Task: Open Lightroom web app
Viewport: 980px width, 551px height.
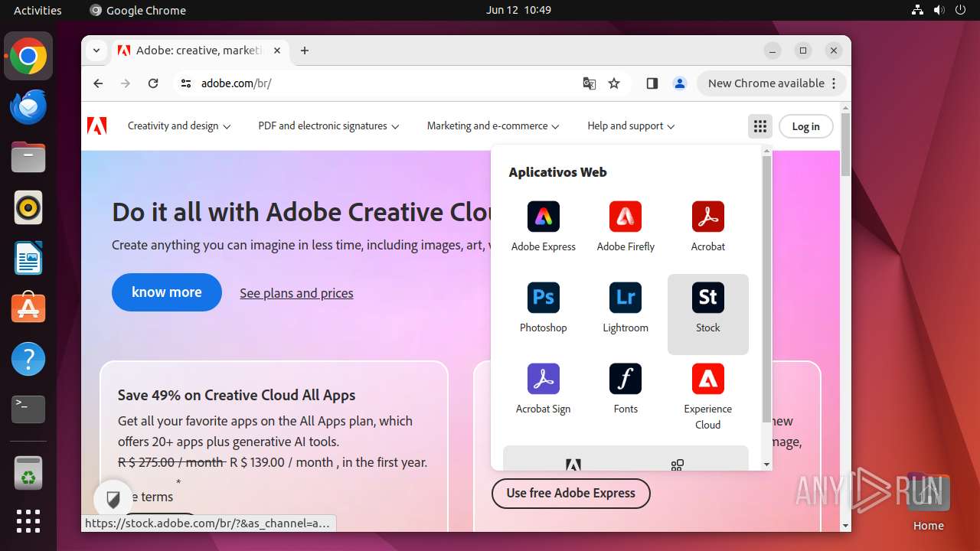Action: pyautogui.click(x=626, y=307)
